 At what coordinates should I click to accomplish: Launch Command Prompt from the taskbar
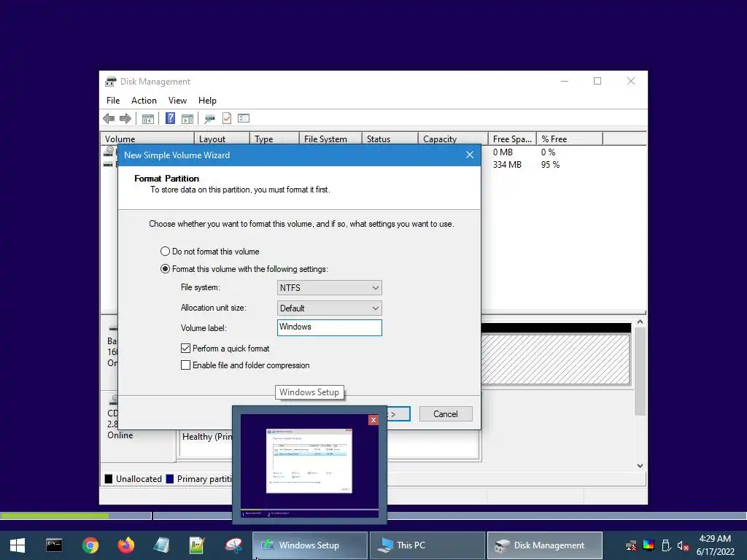click(54, 545)
